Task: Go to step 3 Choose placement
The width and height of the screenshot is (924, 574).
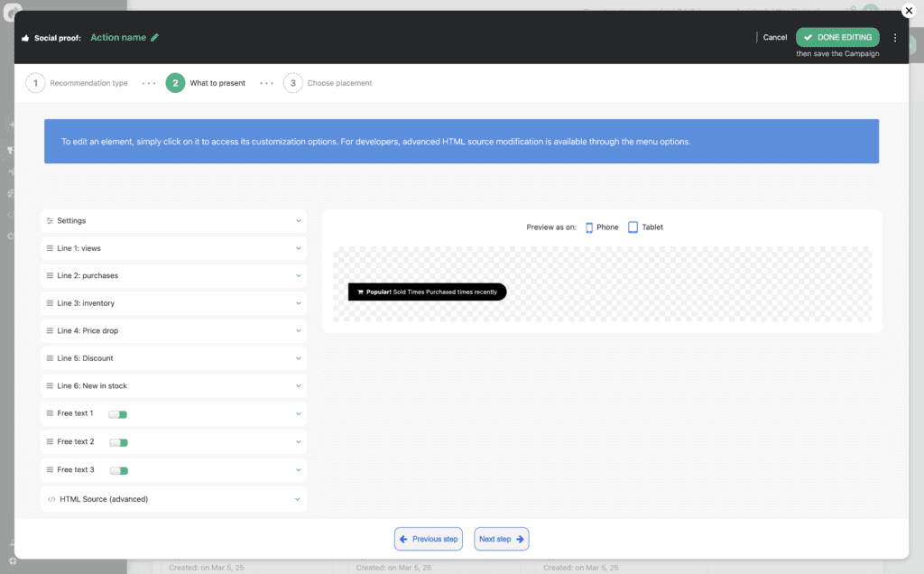Action: point(328,83)
